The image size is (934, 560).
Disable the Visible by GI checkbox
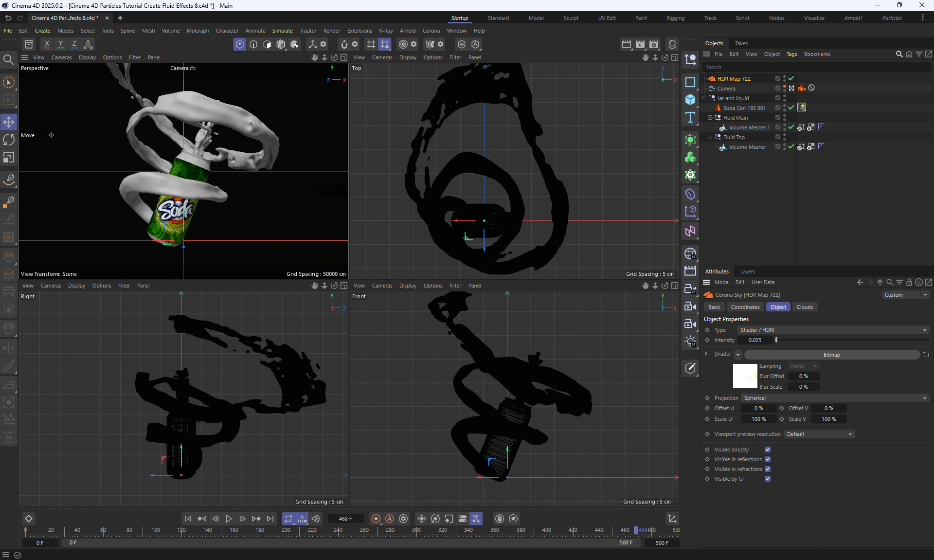pos(768,479)
